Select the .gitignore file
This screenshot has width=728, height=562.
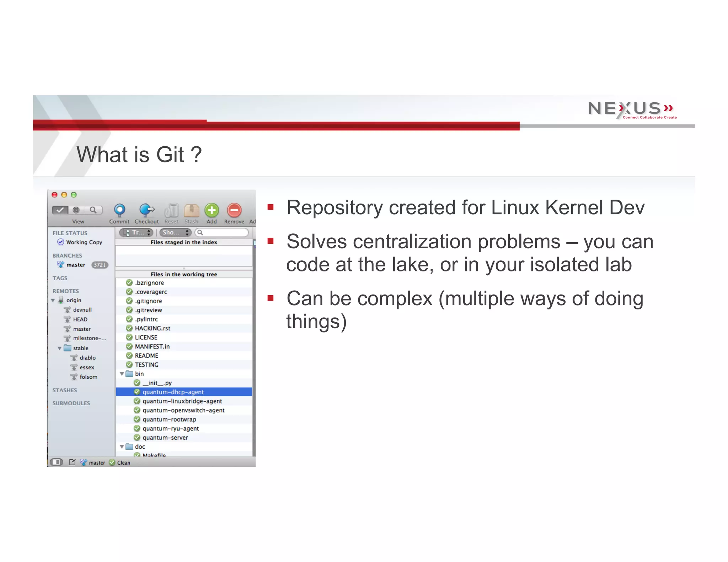[184, 301]
